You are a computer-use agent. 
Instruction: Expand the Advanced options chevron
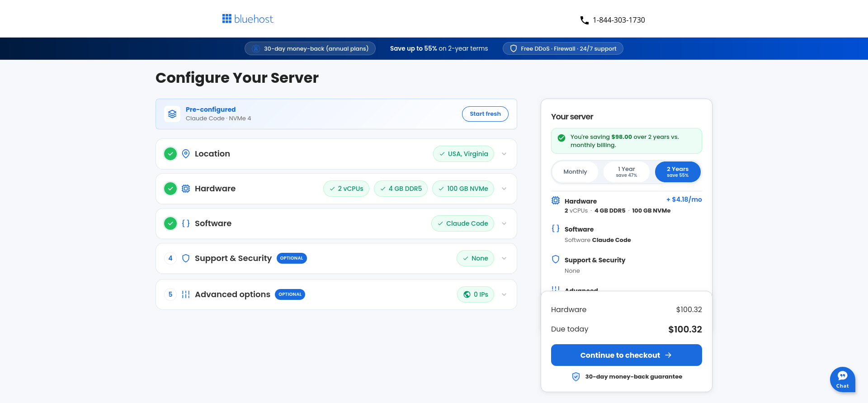[x=504, y=294]
